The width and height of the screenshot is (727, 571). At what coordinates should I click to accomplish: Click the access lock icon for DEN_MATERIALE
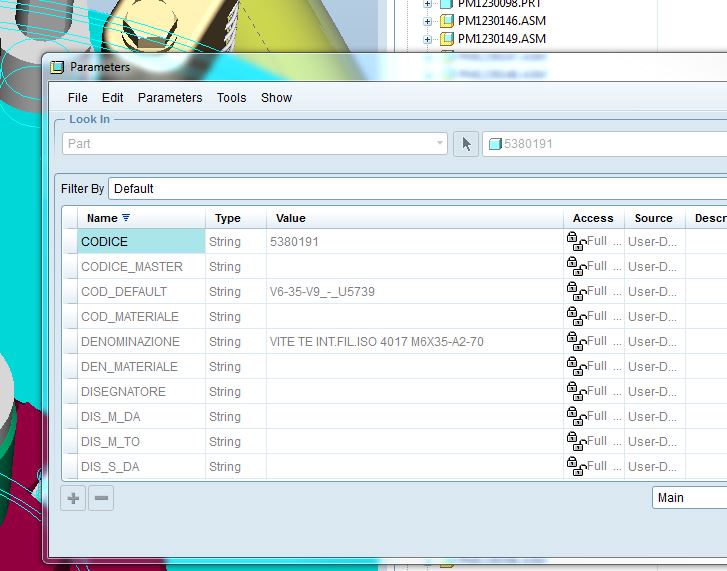[576, 366]
